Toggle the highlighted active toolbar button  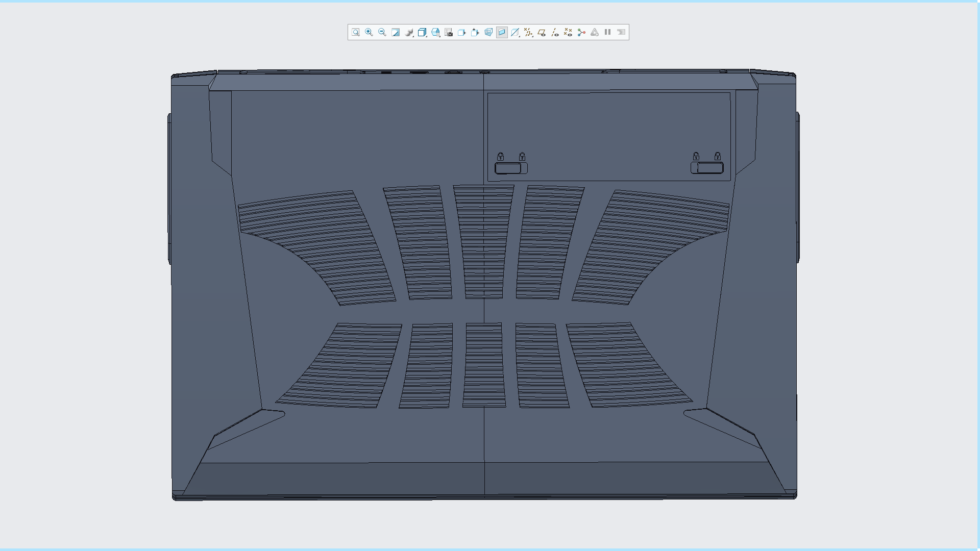(502, 32)
